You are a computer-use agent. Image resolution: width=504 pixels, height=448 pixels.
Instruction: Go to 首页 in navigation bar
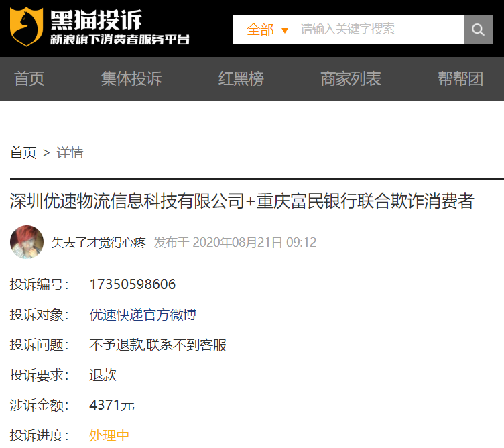pos(29,79)
